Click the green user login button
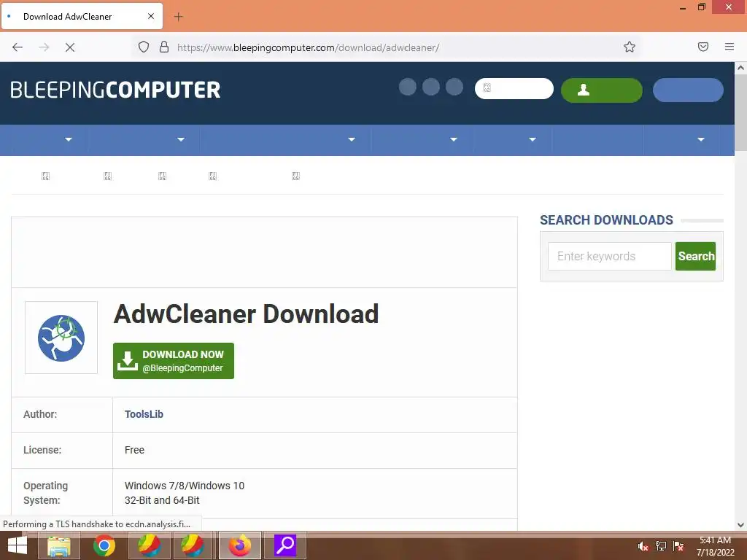The width and height of the screenshot is (747, 560). pyautogui.click(x=602, y=90)
